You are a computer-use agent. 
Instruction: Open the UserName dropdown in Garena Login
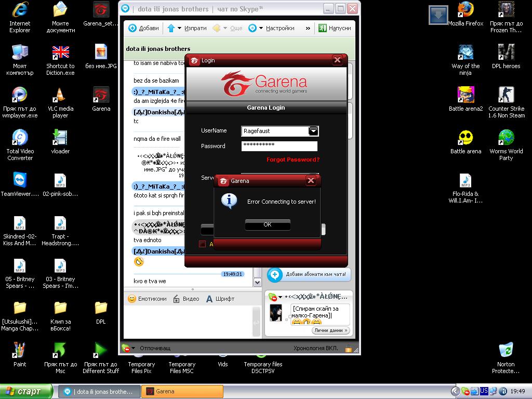click(313, 131)
